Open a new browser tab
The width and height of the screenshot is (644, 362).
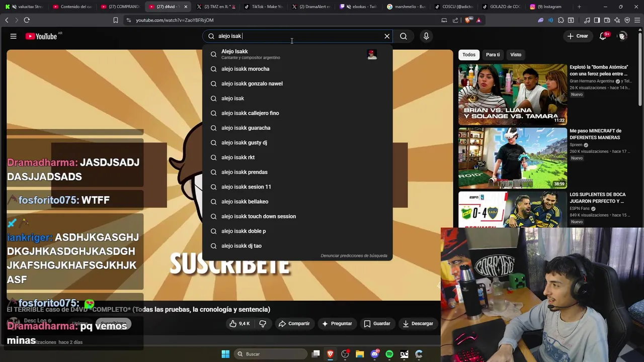(x=579, y=7)
